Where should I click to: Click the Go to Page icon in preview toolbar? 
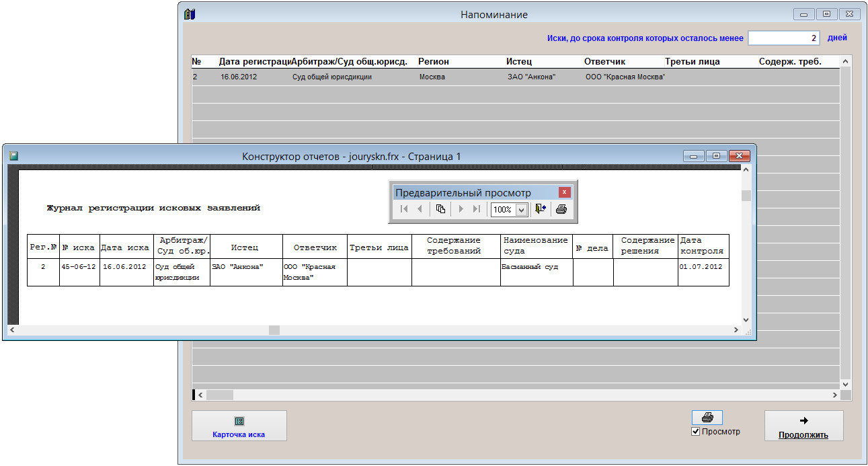[x=440, y=209]
